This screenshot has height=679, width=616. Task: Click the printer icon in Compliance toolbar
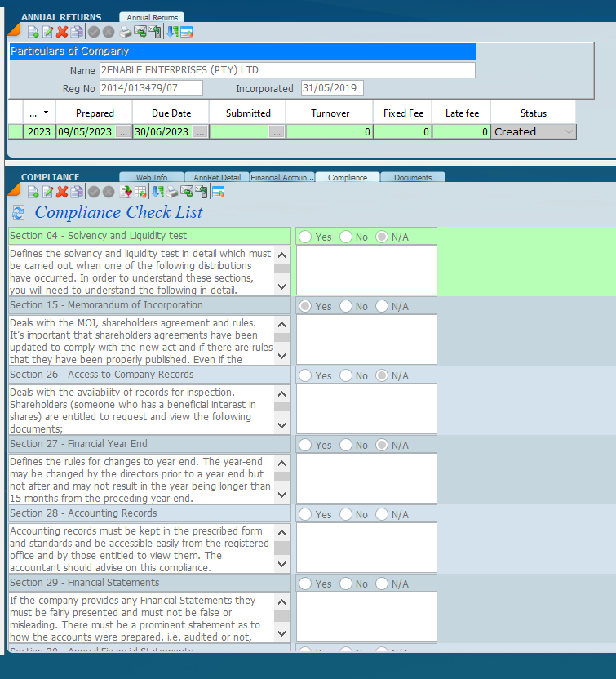[x=172, y=192]
